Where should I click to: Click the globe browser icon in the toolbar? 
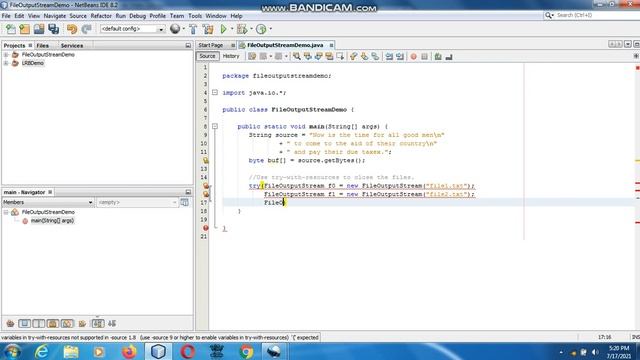coord(175,29)
